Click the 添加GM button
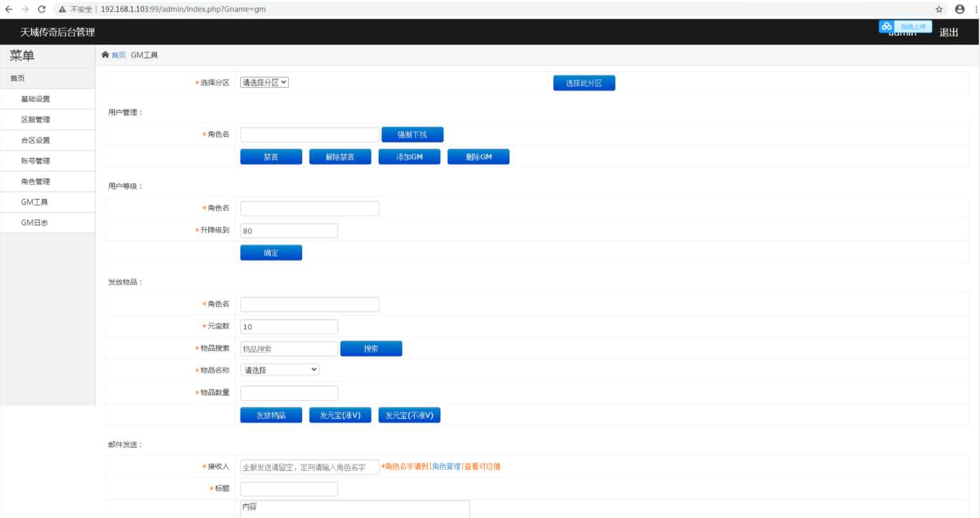 click(x=409, y=157)
